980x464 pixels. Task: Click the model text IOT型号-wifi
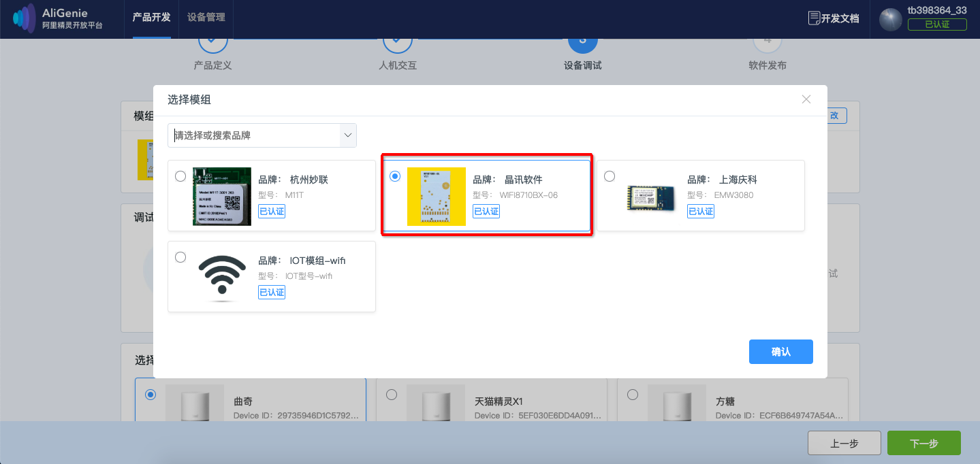click(309, 276)
